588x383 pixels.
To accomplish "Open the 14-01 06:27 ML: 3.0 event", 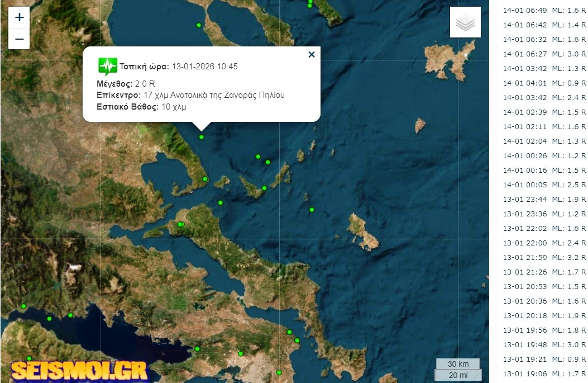I will coord(544,54).
